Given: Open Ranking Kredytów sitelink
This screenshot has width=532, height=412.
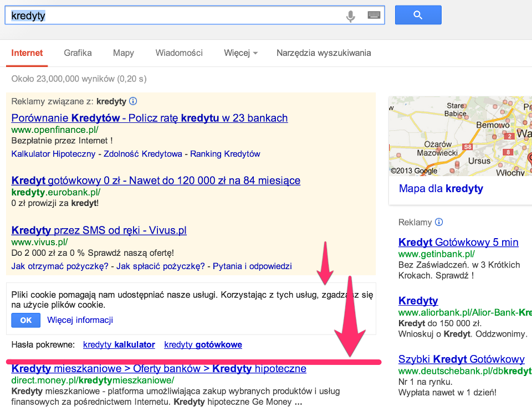Looking at the screenshot, I should (x=225, y=154).
